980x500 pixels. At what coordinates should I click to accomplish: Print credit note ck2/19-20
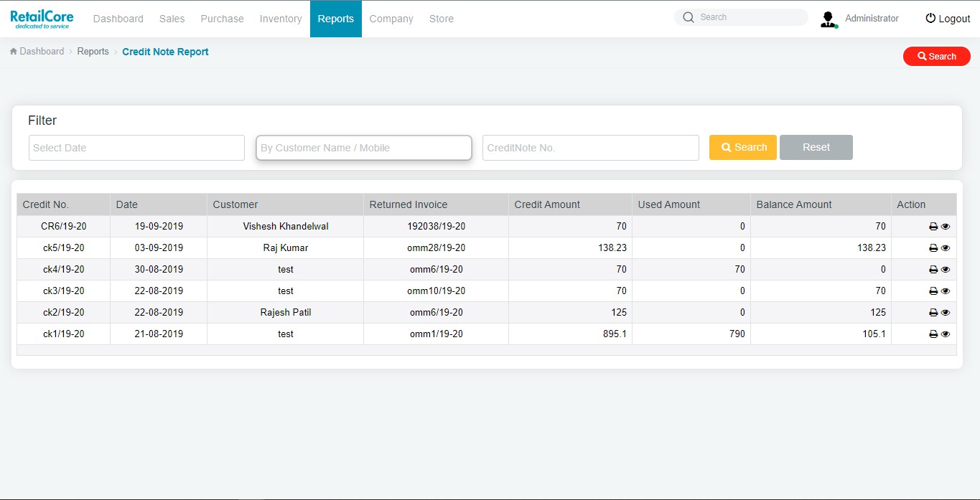tap(933, 313)
